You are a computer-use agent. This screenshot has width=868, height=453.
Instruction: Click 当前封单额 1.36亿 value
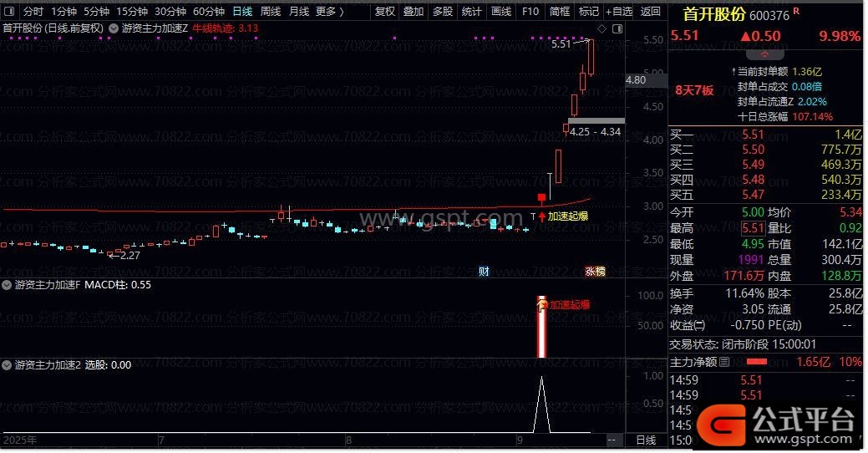(807, 71)
